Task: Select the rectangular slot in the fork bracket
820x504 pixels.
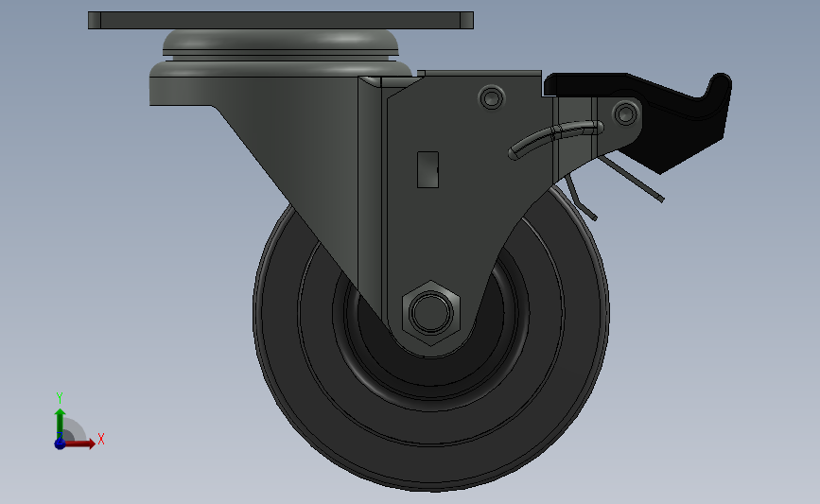Action: click(x=427, y=169)
